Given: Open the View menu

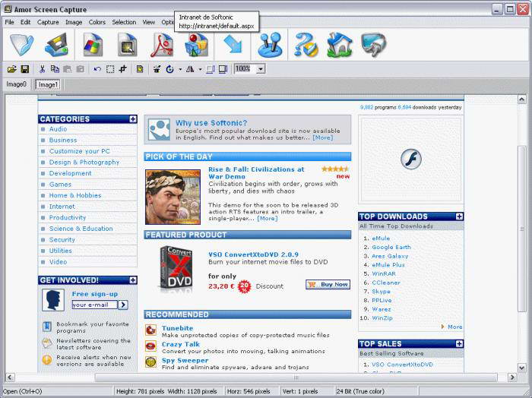Looking at the screenshot, I should (x=149, y=22).
